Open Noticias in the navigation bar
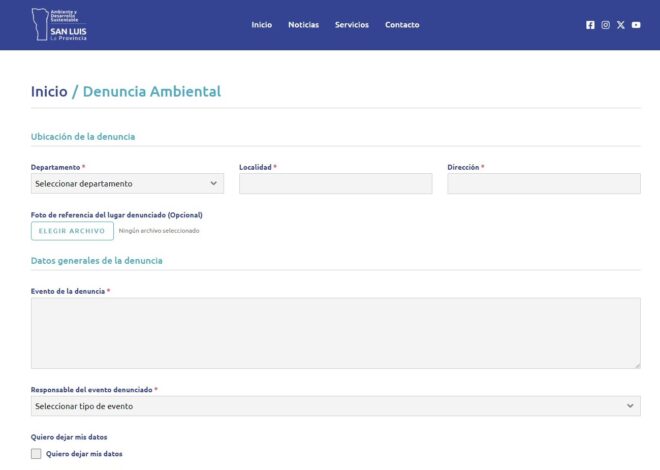 (x=303, y=25)
